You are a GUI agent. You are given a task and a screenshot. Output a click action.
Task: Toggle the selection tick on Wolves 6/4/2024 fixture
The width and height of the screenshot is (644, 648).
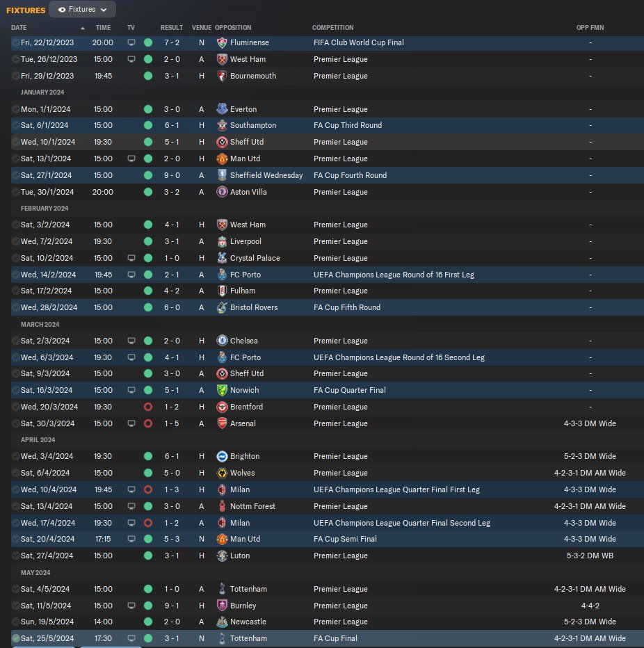click(x=16, y=473)
